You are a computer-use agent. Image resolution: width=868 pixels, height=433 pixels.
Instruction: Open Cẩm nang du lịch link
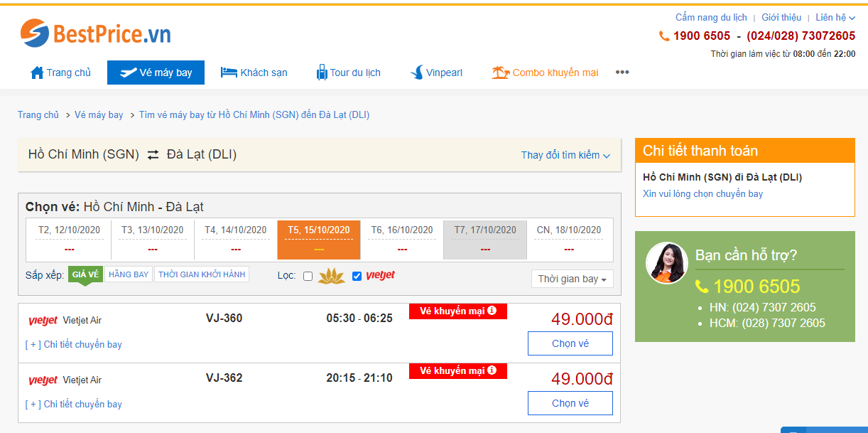[711, 17]
